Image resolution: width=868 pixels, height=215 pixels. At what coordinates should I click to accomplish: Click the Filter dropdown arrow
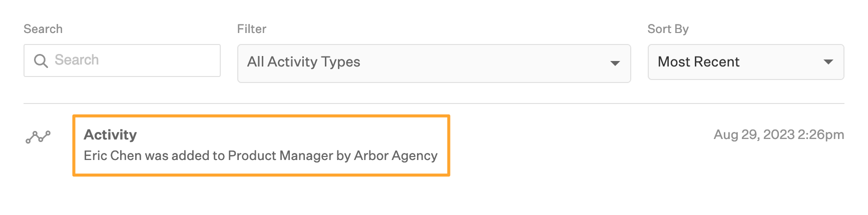615,63
